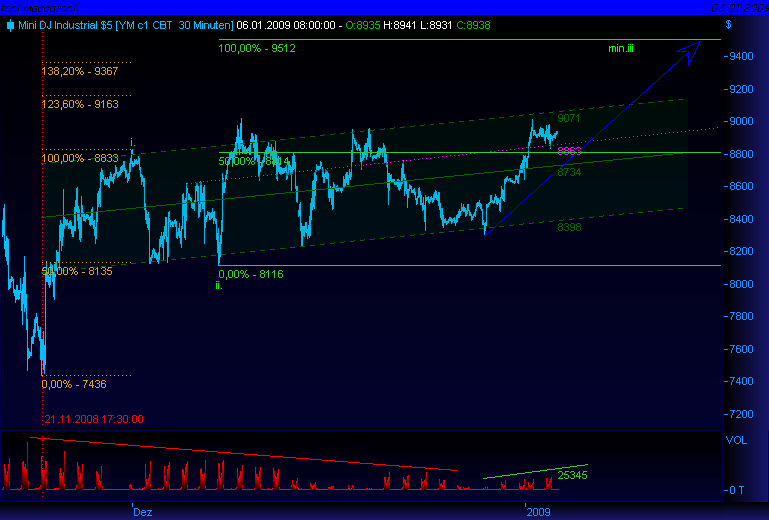The height and width of the screenshot is (520, 769).
Task: Click the 2009 time axis label
Action: (x=538, y=512)
